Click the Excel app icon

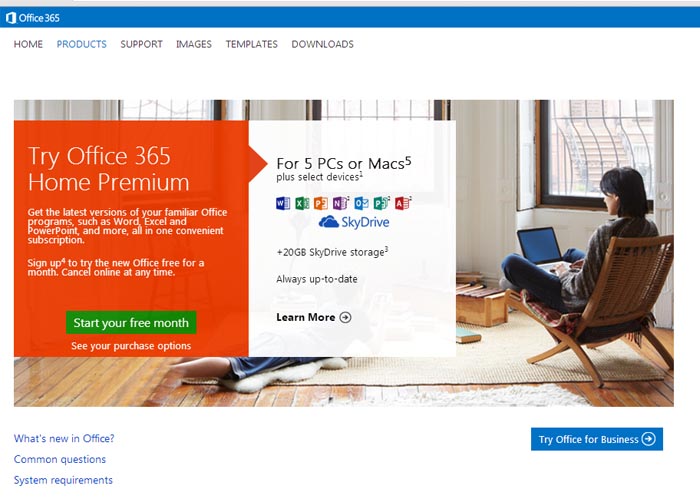(x=302, y=203)
